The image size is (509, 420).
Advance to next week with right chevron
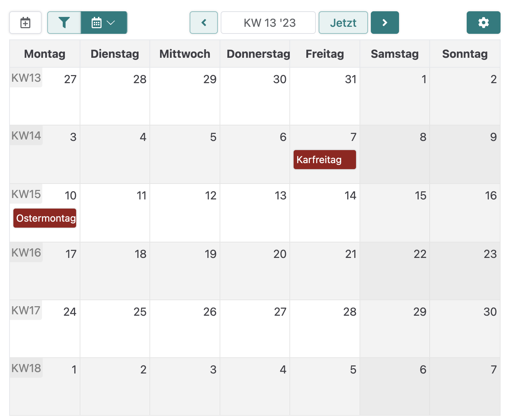pyautogui.click(x=385, y=23)
